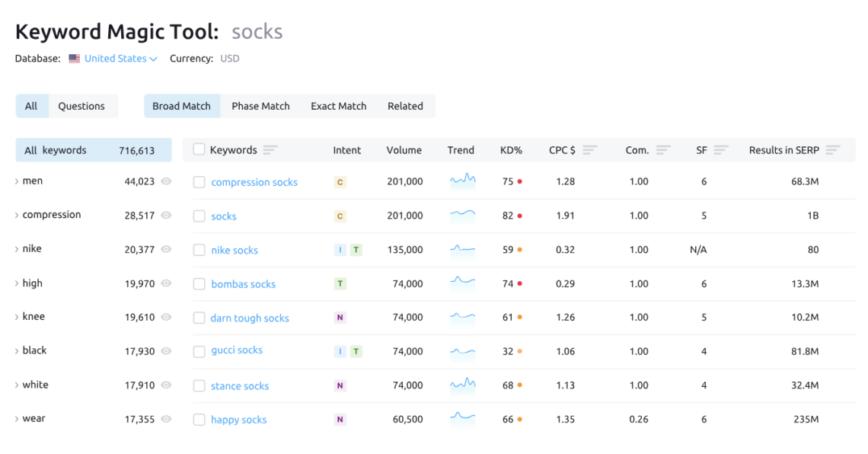
Task: Expand the compression keyword group
Action: coord(17,216)
